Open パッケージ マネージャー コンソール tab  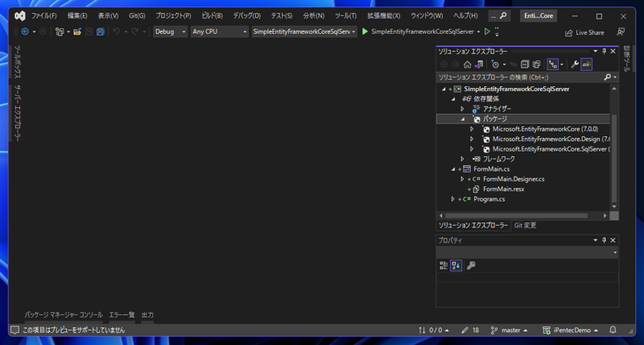click(x=64, y=315)
